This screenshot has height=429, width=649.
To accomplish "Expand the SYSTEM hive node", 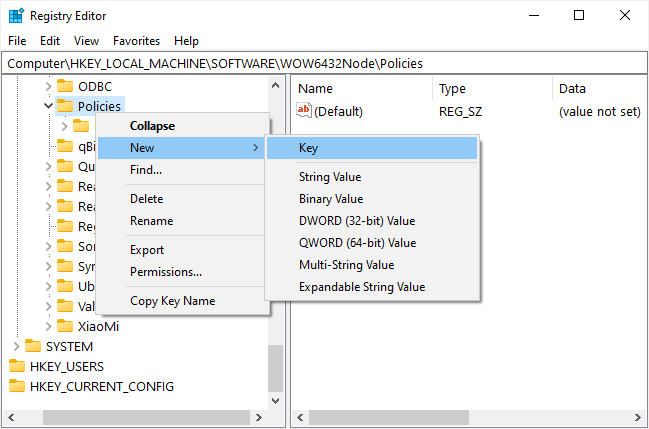I will [16, 346].
